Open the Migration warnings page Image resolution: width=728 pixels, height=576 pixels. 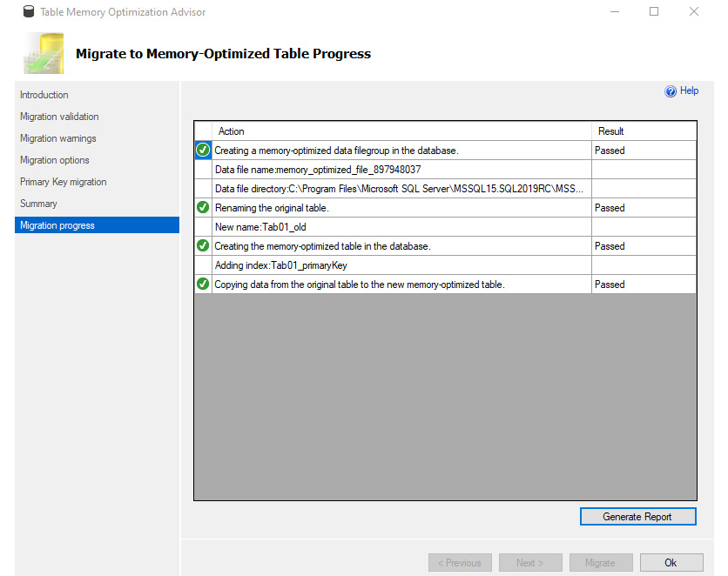(x=58, y=138)
